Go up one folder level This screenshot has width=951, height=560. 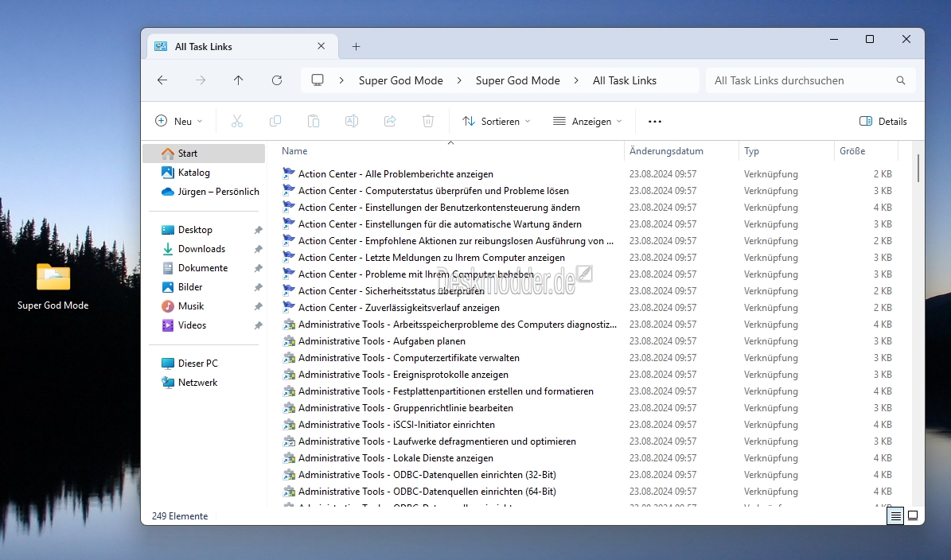click(x=239, y=80)
